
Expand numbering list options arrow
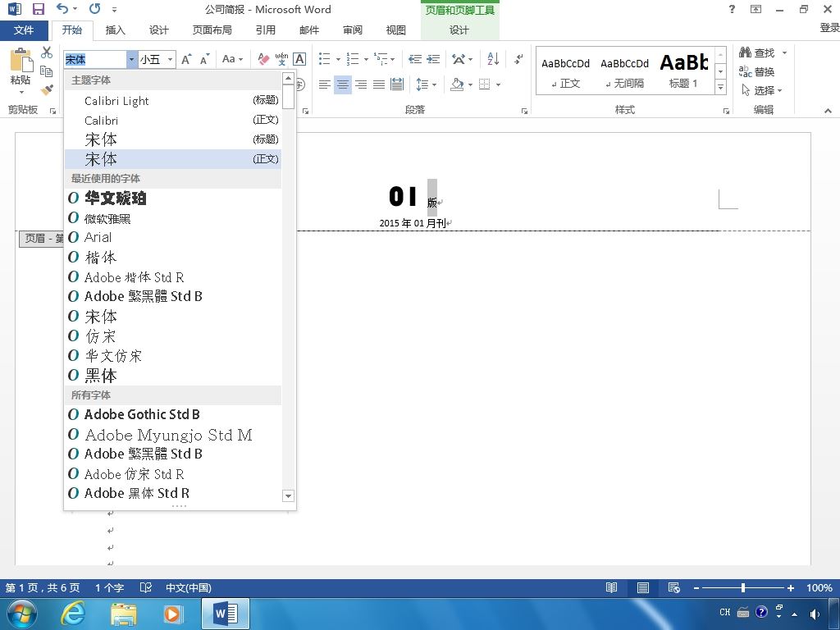[x=366, y=59]
